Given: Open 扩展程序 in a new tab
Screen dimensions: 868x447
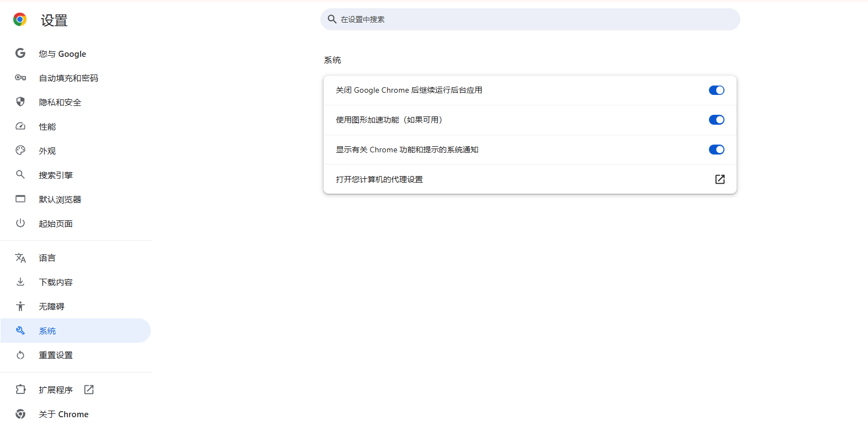Looking at the screenshot, I should 76,390.
